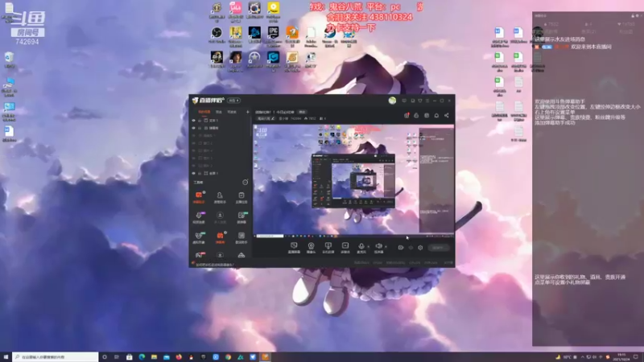Open File Explorer from the taskbar
Image resolution: width=644 pixels, height=362 pixels.
(x=154, y=357)
